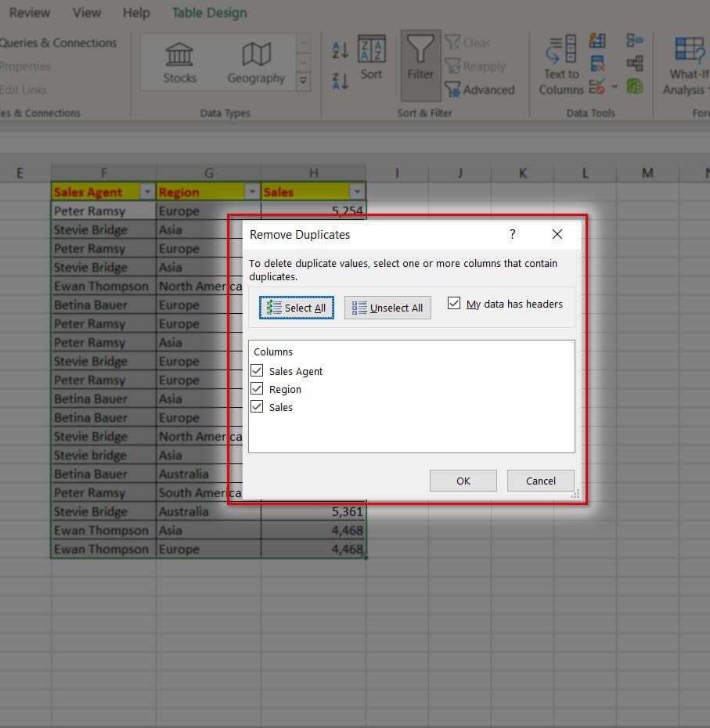The image size is (710, 728).
Task: Expand the Data Validation dropdown arrow
Action: coord(614,87)
